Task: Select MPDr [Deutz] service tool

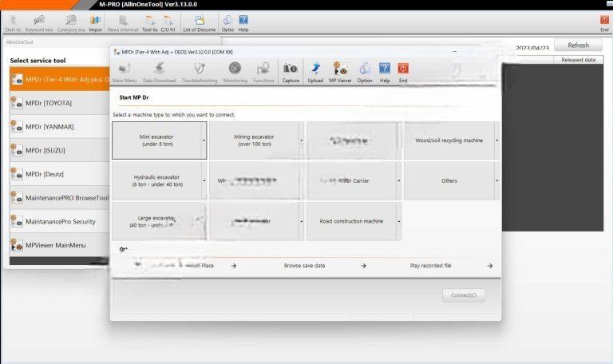Action: point(59,174)
